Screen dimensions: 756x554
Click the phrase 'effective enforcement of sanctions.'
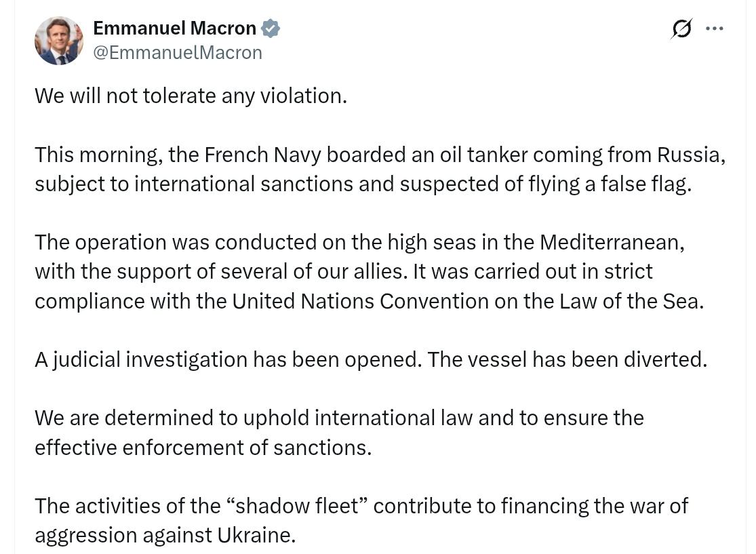(x=203, y=448)
